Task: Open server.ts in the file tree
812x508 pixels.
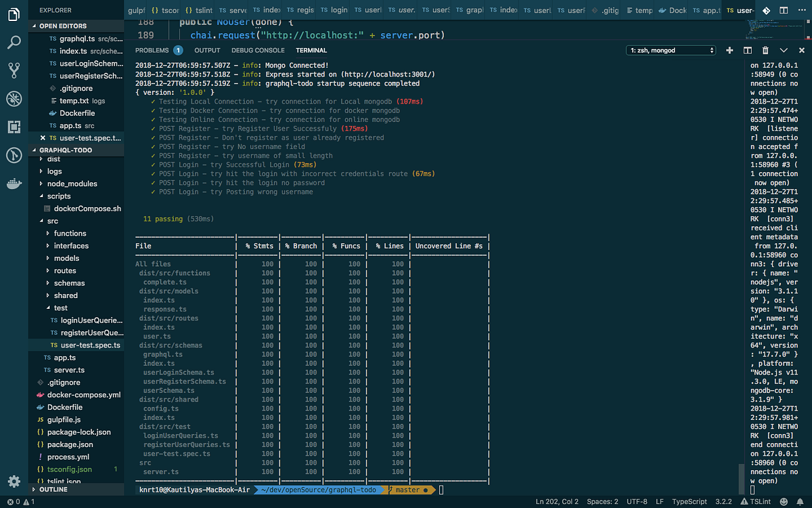Action: pyautogui.click(x=69, y=370)
